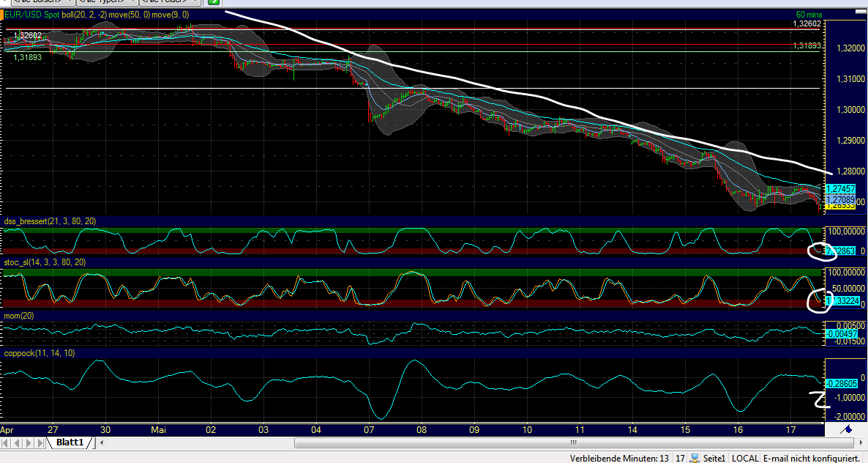868x463 pixels.
Task: Click the -0,28605 coppock value tag
Action: [842, 383]
